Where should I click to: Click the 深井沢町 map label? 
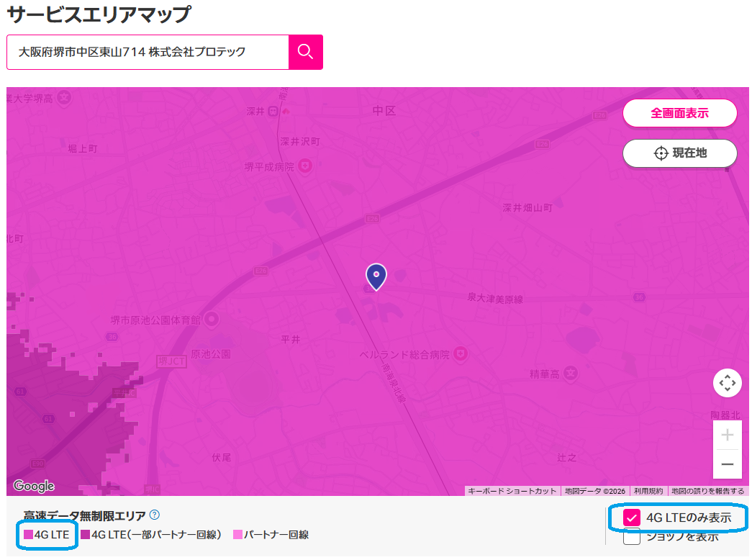(x=300, y=142)
